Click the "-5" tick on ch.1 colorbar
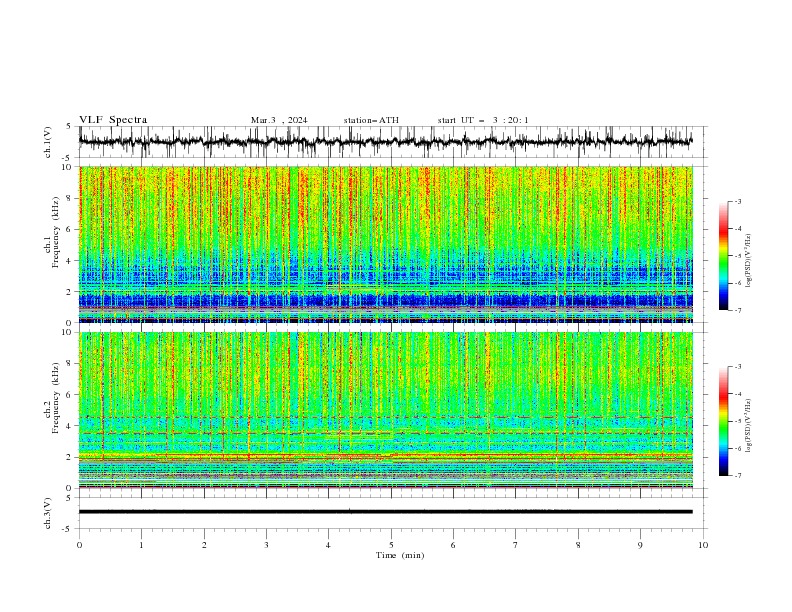792x612 pixels. [738, 256]
